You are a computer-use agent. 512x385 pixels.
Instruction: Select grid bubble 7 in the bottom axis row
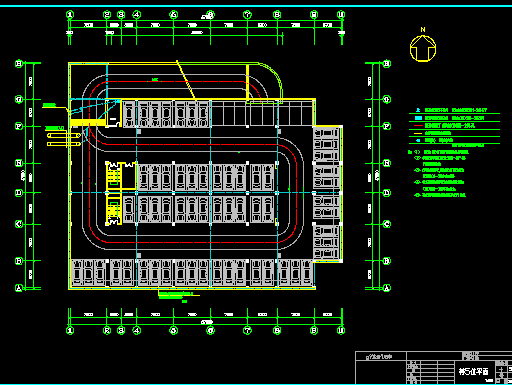coord(247,330)
